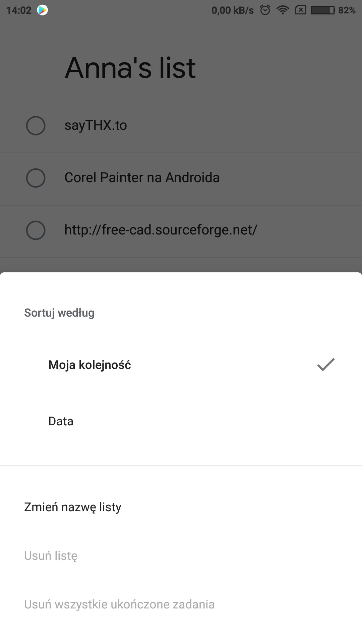This screenshot has height=644, width=362.
Task: Tap the battery indicator icon
Action: (323, 10)
